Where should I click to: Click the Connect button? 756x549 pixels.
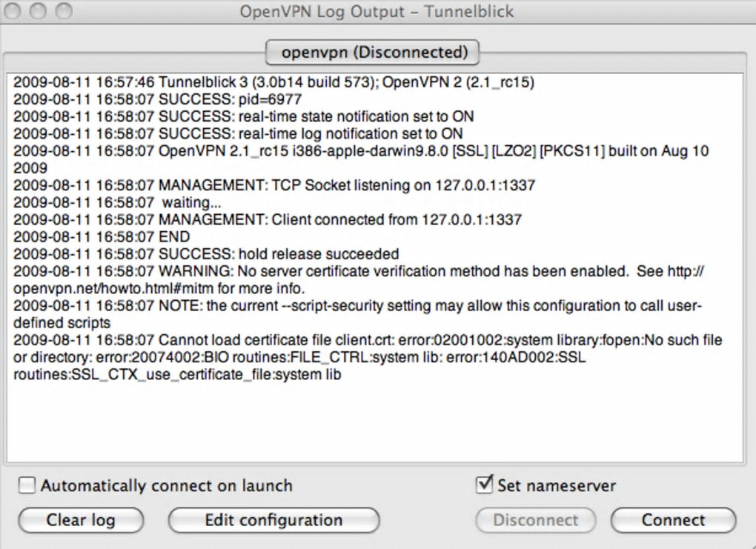tap(673, 520)
